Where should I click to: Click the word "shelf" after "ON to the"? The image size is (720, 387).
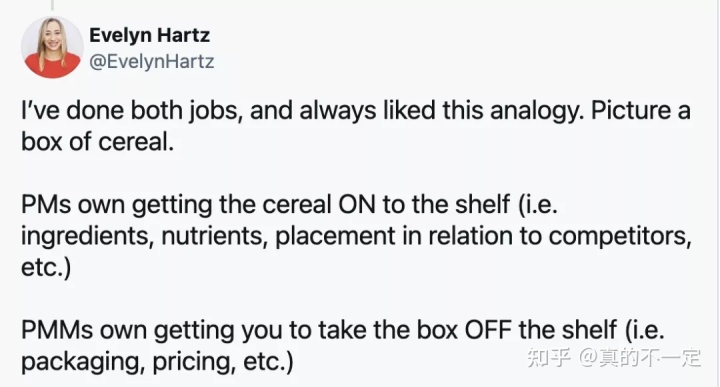(483, 204)
